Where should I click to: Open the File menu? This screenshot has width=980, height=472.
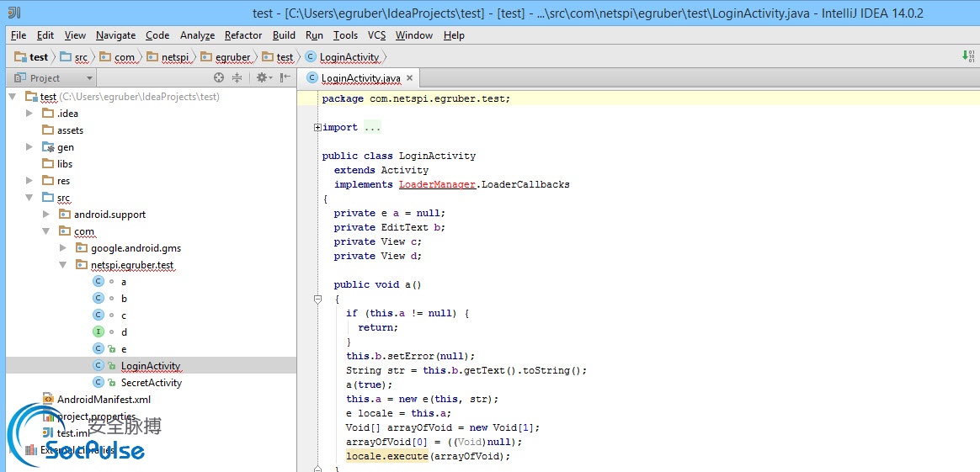19,35
